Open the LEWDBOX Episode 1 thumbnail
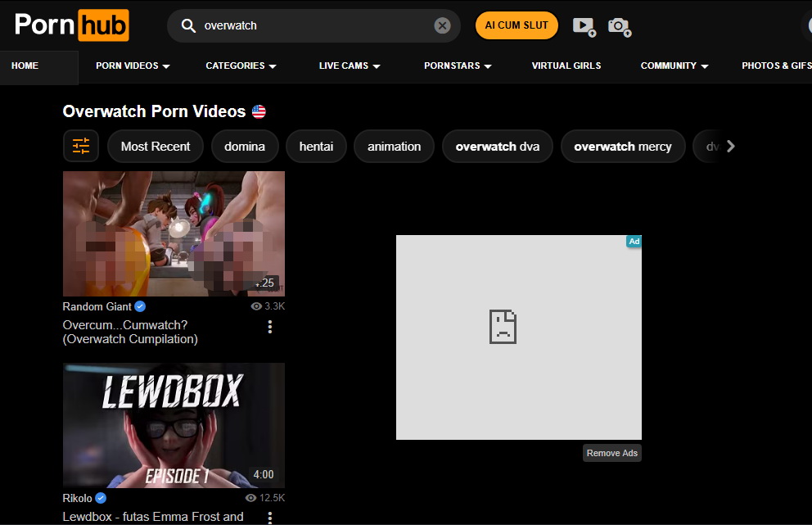The height and width of the screenshot is (525, 812). (174, 426)
